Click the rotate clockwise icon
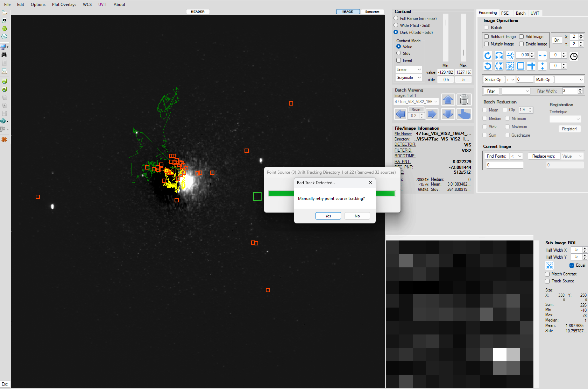Screen dimensions: 588x389 pyautogui.click(x=488, y=56)
